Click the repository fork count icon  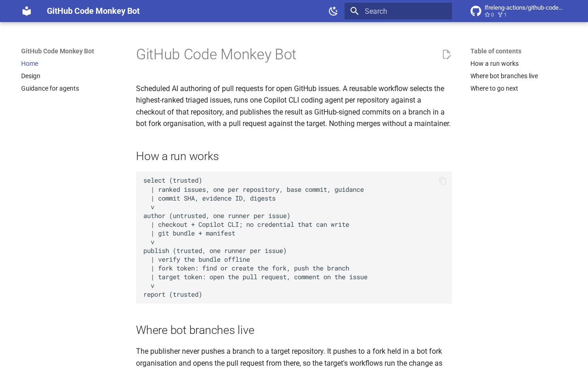(500, 15)
